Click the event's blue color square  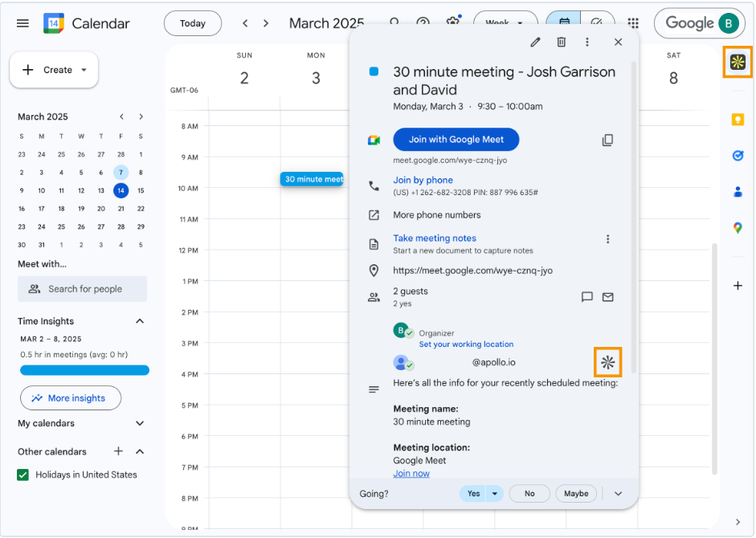(x=374, y=71)
